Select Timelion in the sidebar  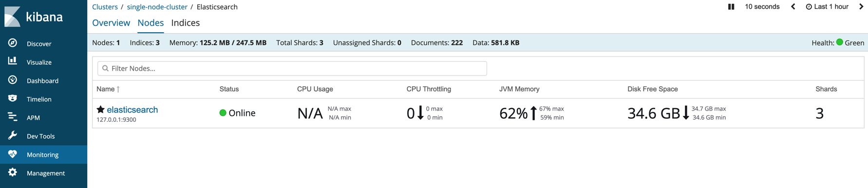click(39, 99)
